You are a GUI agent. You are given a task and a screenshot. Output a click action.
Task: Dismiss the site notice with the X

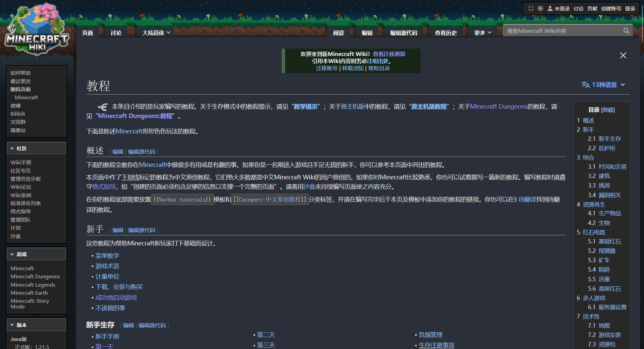point(623,55)
